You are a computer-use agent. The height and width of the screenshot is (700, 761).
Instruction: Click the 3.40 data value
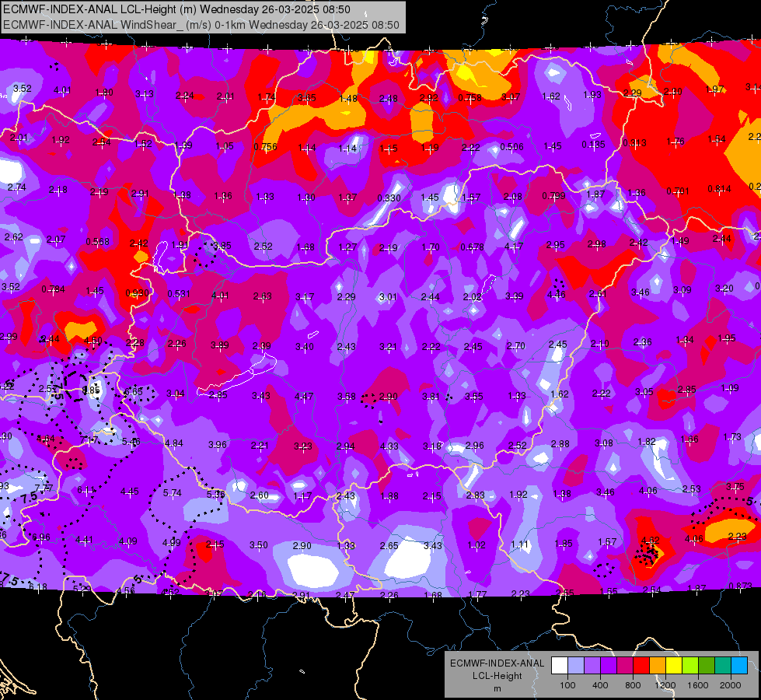304,346
